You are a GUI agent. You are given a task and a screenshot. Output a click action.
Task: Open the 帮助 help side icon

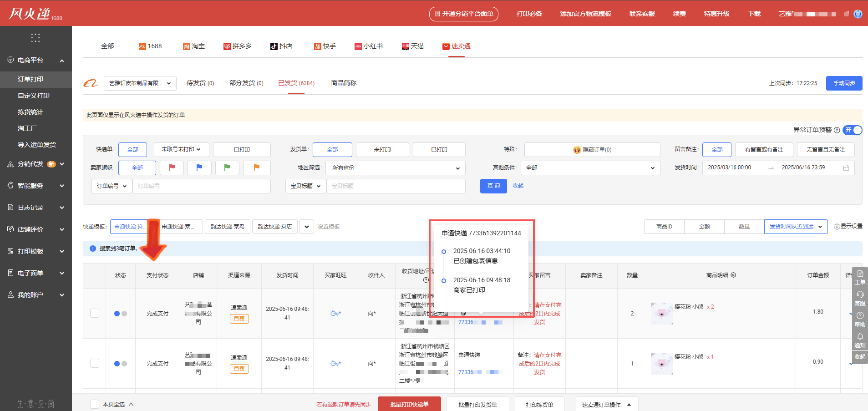coord(860,320)
